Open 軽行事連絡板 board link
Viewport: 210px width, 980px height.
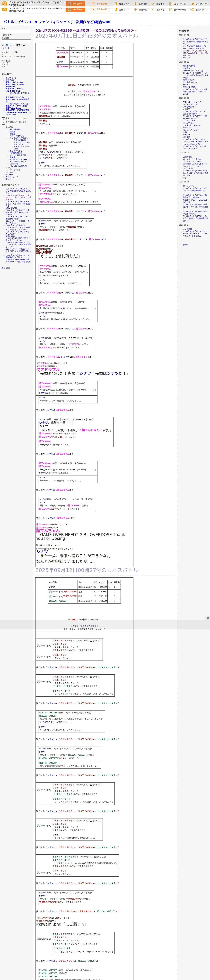(x=15, y=129)
